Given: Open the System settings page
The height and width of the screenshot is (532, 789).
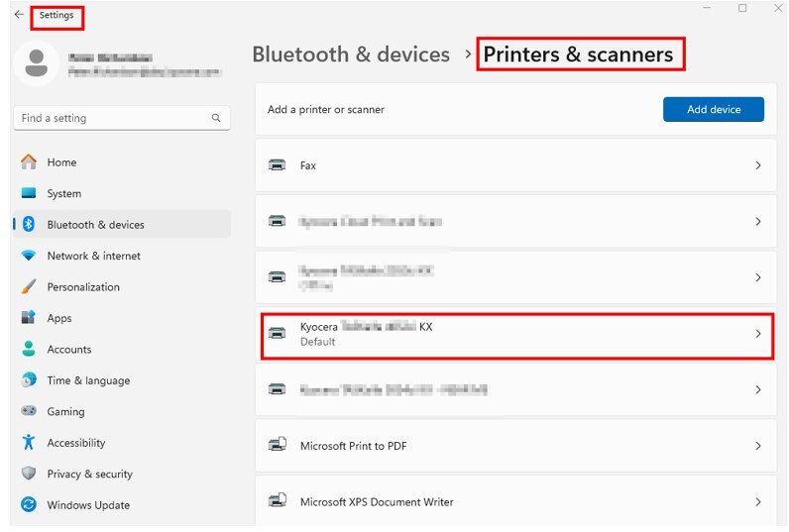Looking at the screenshot, I should [x=122, y=193].
